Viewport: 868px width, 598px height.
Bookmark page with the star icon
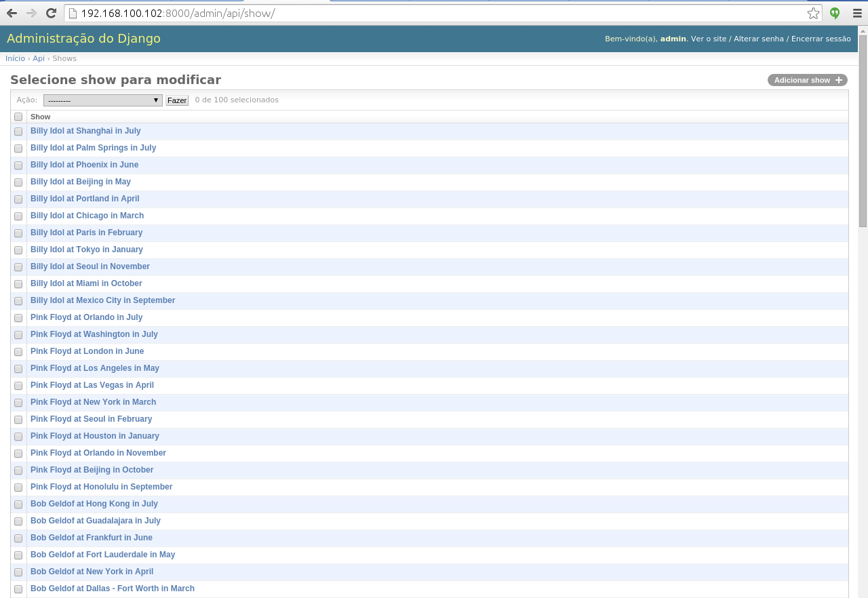click(x=813, y=13)
